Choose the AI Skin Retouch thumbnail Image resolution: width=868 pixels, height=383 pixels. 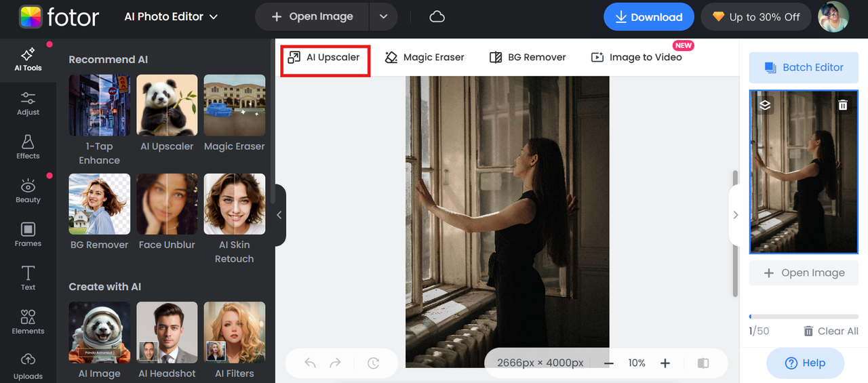[x=235, y=204]
